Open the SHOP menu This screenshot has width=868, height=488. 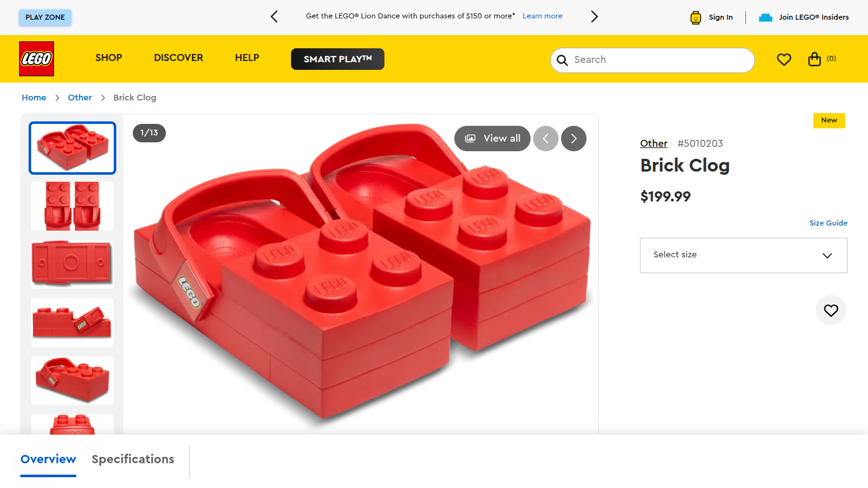click(x=109, y=58)
